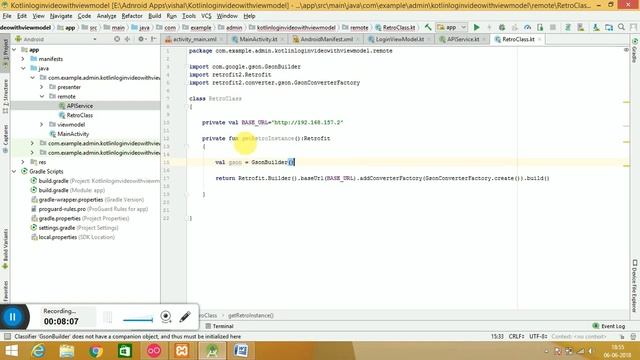Open the File menu
Viewport: 640px width, 360px height.
point(7,16)
